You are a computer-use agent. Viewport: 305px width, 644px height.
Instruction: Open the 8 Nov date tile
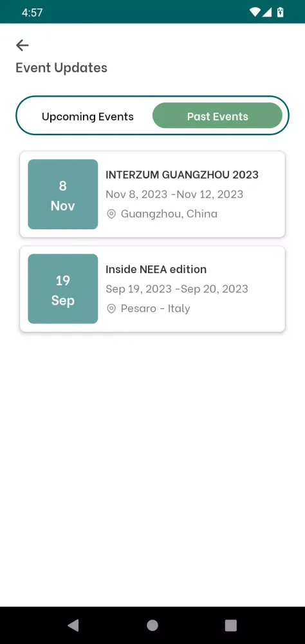click(x=63, y=194)
